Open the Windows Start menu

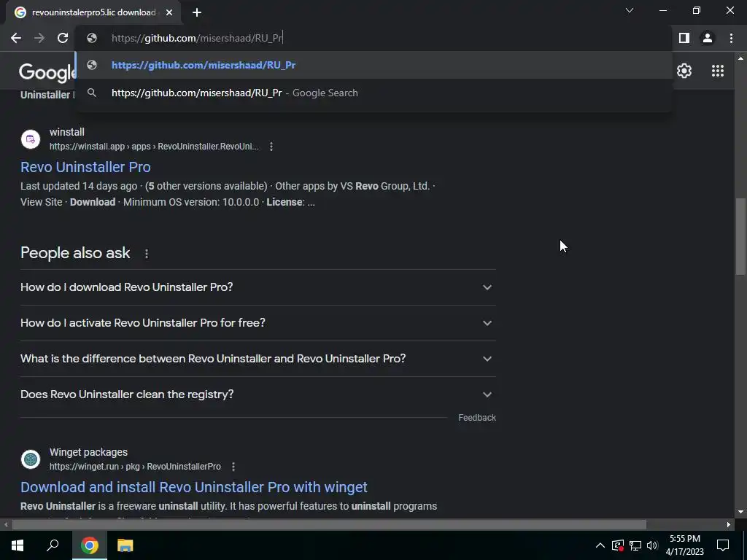[18, 545]
